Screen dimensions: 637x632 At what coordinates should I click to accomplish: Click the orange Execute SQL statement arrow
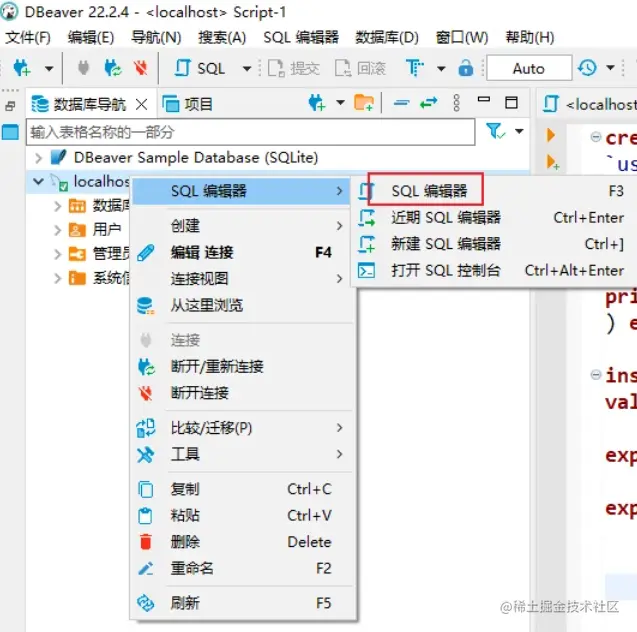(551, 135)
